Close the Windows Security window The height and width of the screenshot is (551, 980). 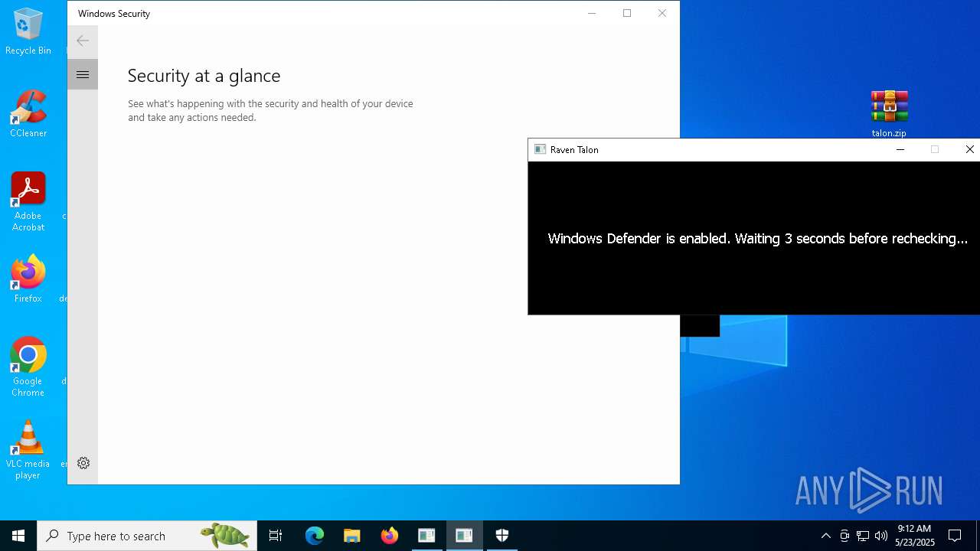[662, 13]
